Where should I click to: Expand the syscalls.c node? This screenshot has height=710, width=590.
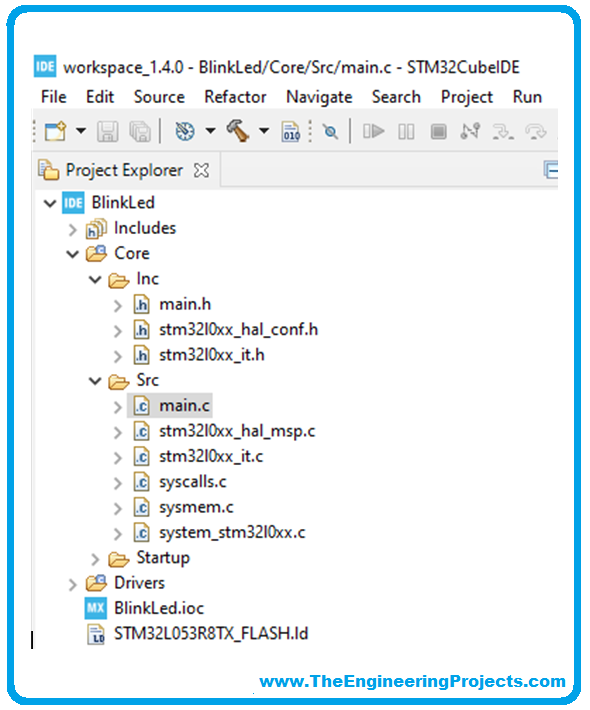(118, 484)
